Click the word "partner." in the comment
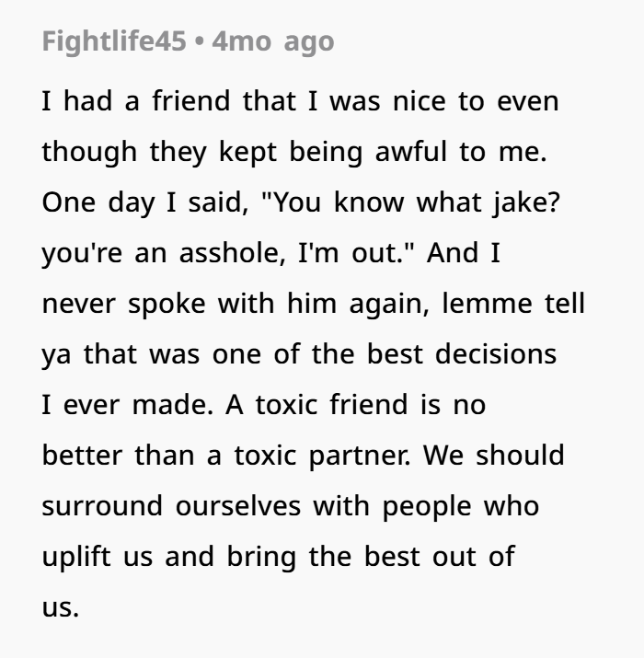Screen dimensions: 644x658 360,456
